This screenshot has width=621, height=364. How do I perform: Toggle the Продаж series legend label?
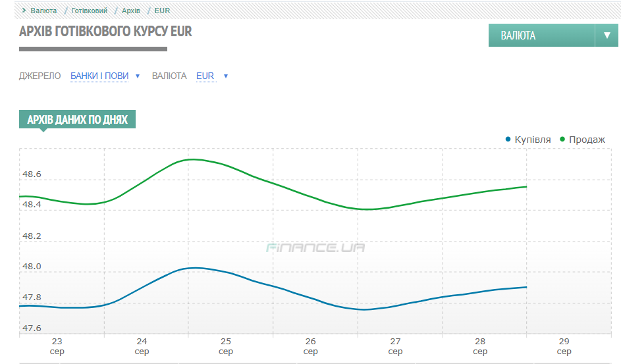(587, 140)
